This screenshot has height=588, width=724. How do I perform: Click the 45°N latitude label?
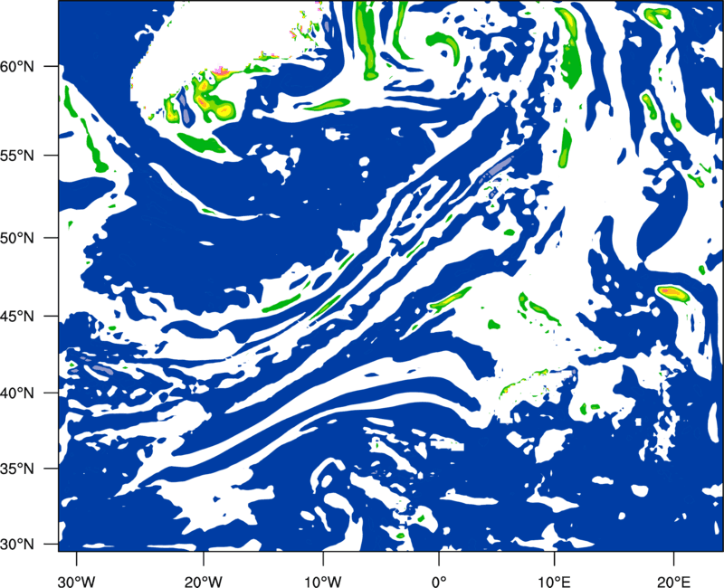(17, 316)
